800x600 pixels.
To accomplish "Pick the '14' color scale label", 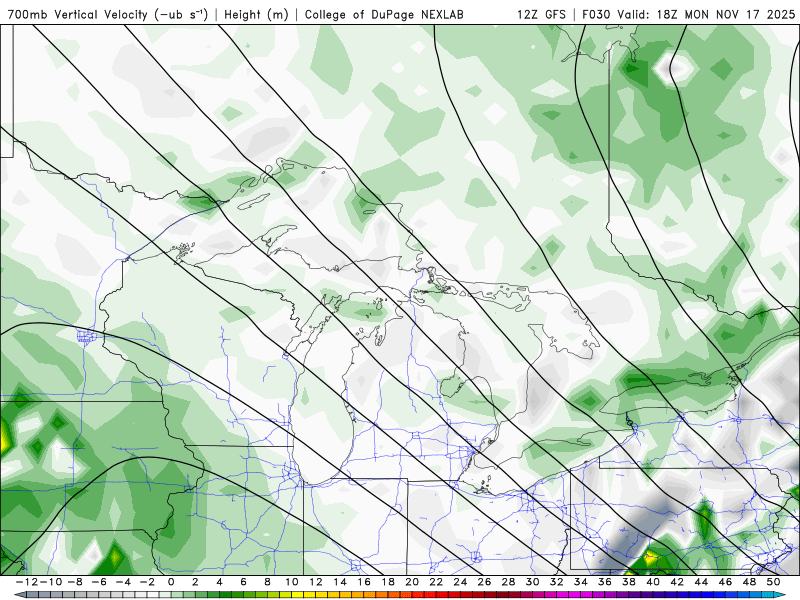I will [340, 582].
